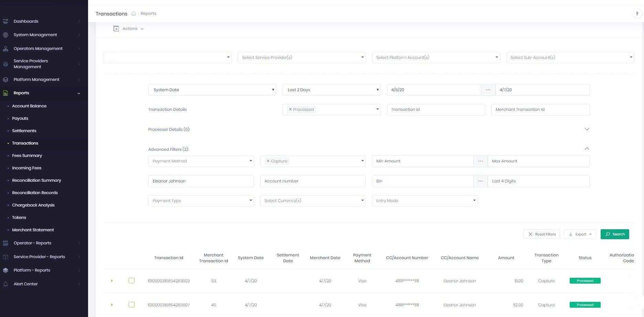Remove the Capture transaction type tag
644x317 pixels.
click(268, 161)
